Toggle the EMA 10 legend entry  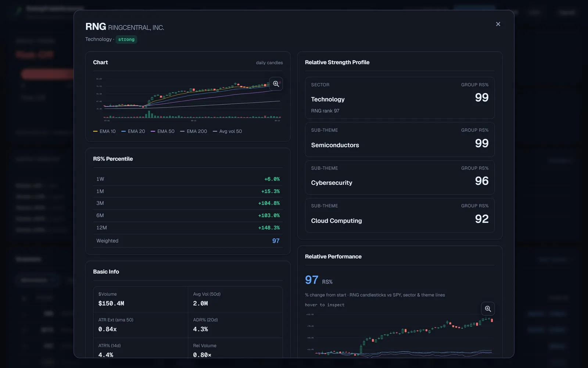tap(104, 131)
